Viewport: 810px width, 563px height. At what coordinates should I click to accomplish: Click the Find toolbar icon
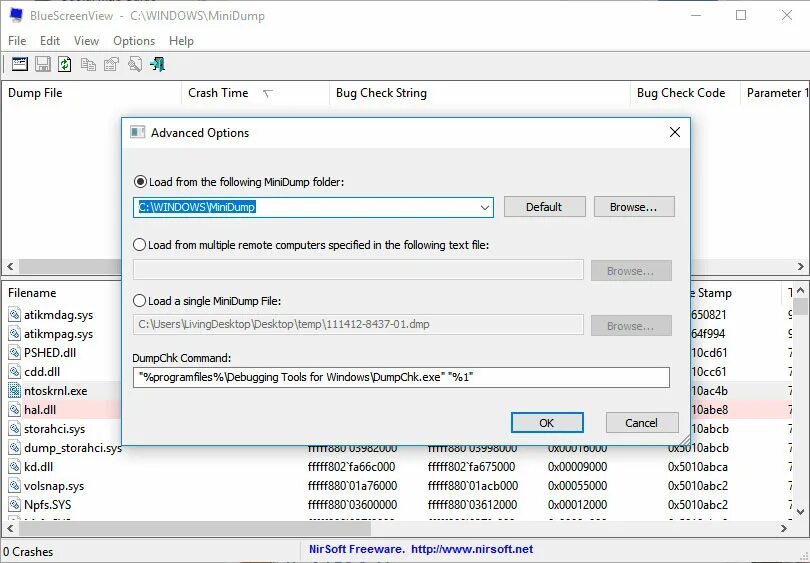[x=134, y=64]
